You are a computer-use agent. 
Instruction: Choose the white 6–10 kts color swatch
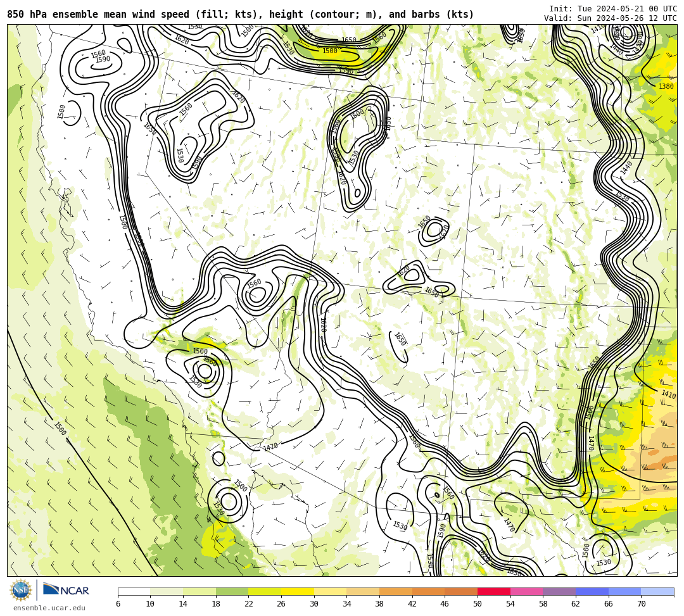[x=134, y=591]
